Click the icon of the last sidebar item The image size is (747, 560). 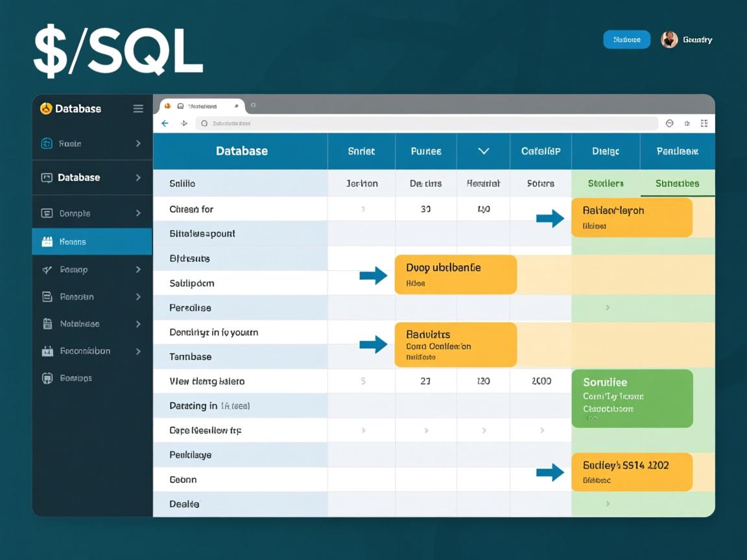pyautogui.click(x=47, y=378)
